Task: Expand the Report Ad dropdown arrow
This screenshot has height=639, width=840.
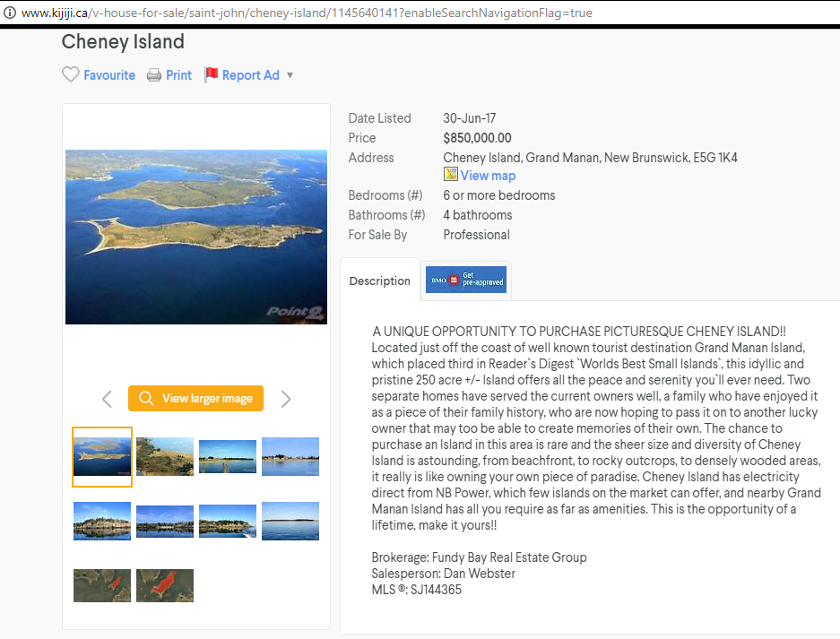Action: click(289, 75)
